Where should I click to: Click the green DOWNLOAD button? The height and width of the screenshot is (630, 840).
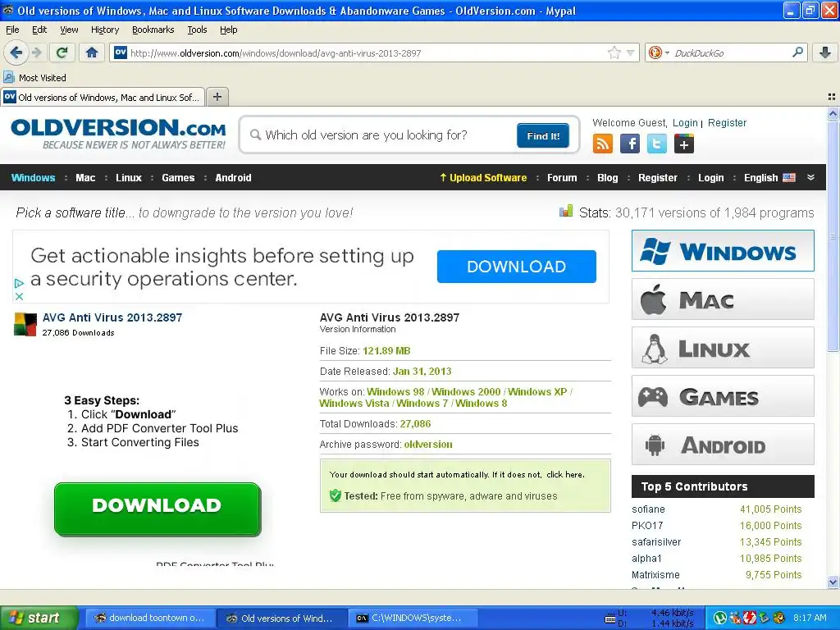[157, 509]
